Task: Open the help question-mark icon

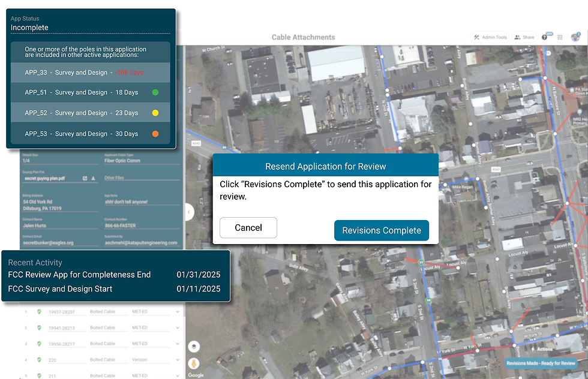Action: point(545,37)
